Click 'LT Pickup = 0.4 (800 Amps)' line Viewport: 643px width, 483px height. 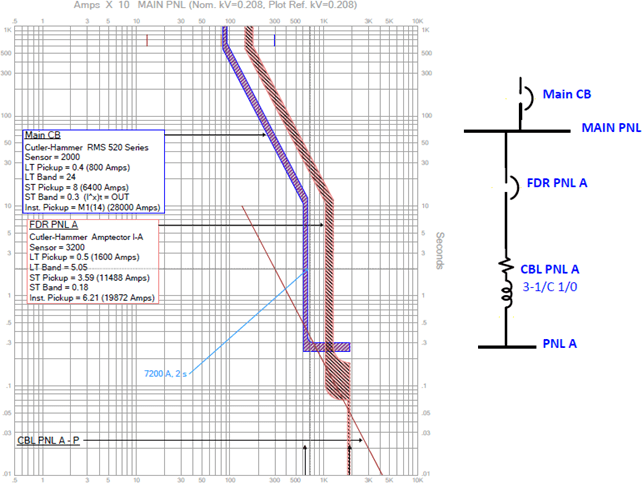(77, 167)
